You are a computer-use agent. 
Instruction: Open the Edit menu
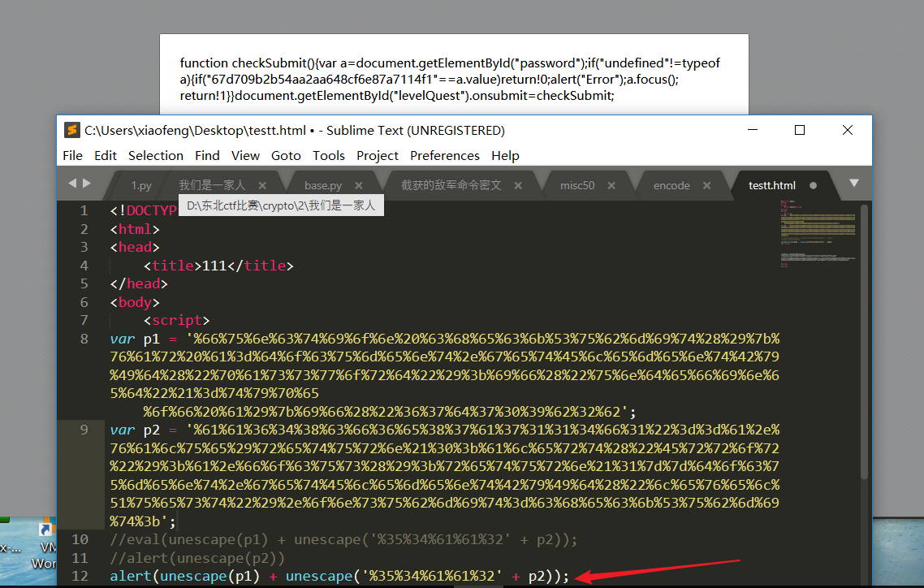click(106, 156)
